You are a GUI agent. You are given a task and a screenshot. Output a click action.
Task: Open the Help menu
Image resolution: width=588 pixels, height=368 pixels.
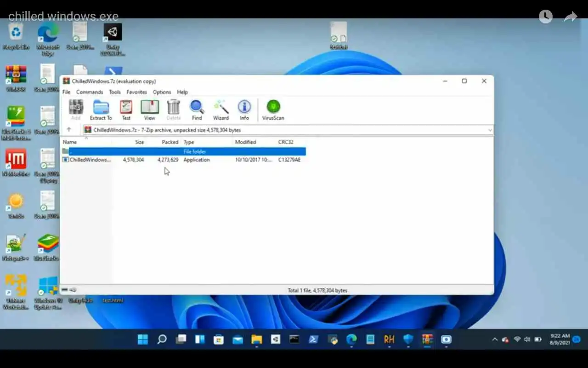click(182, 92)
